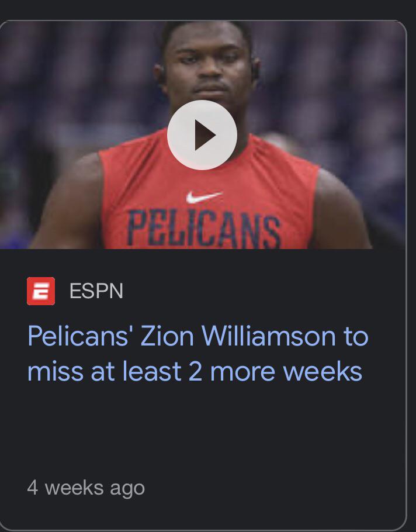Click the '4 weeks ago' timestamp

point(86,488)
